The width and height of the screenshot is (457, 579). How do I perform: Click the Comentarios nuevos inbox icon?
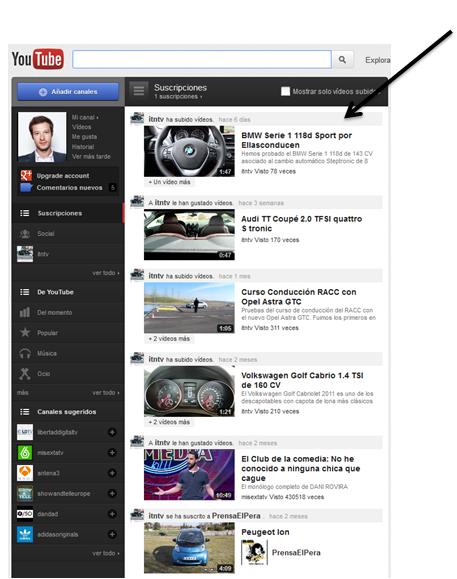pos(26,188)
